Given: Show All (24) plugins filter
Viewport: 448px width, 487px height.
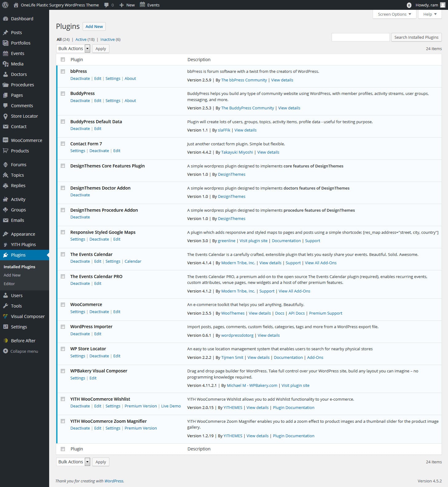Looking at the screenshot, I should point(63,39).
